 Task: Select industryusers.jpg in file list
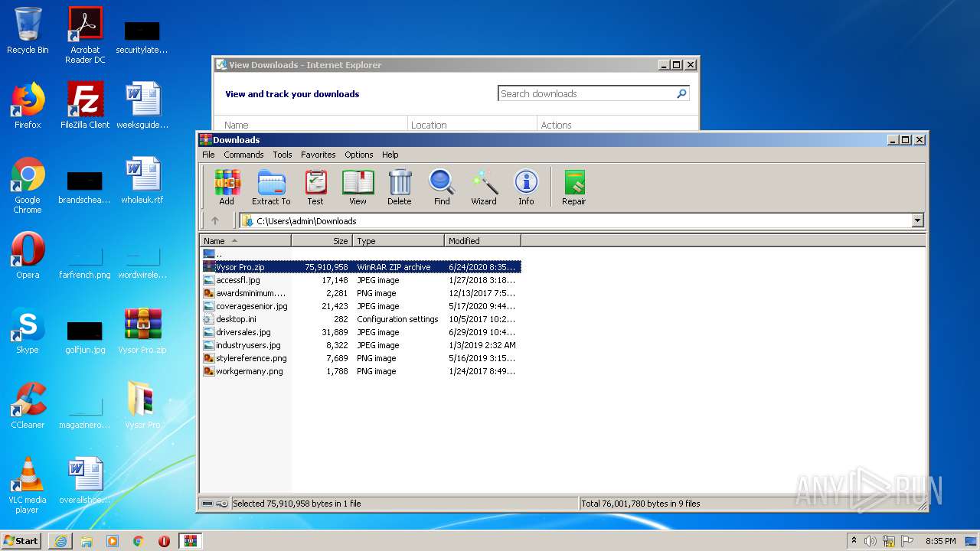(x=361, y=345)
